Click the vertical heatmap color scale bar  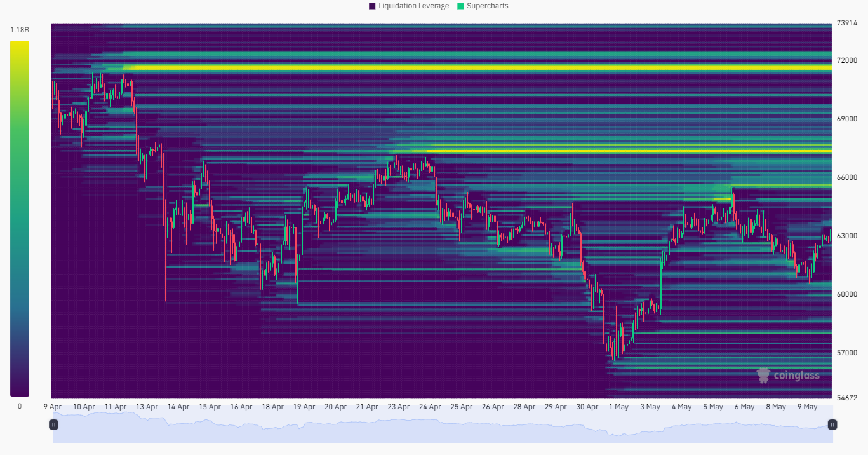click(20, 219)
